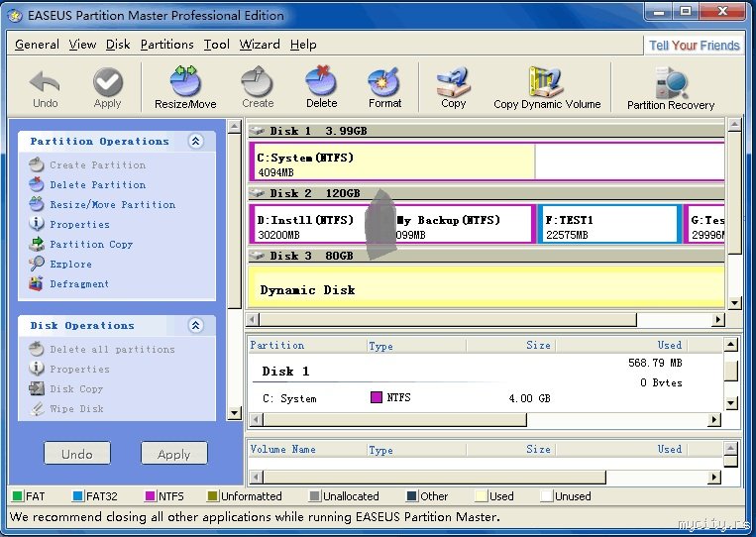Click sidebar scroll-down arrow
The width and height of the screenshot is (756, 537).
click(x=234, y=412)
